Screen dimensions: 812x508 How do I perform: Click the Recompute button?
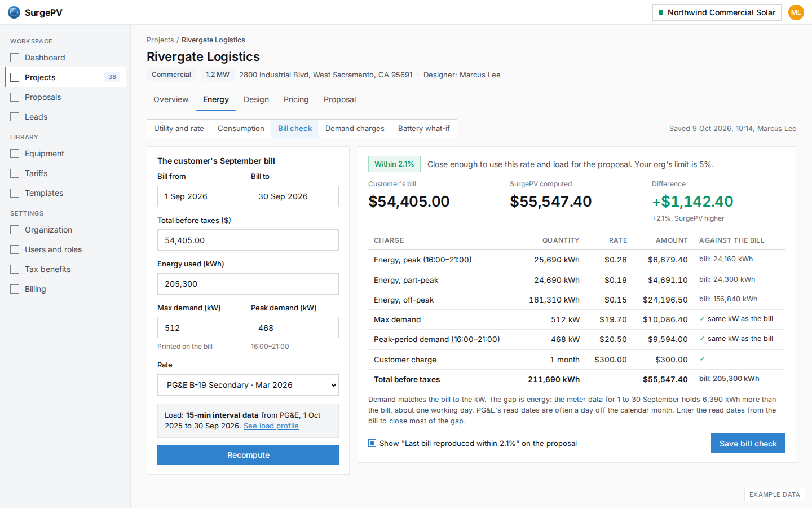(248, 455)
